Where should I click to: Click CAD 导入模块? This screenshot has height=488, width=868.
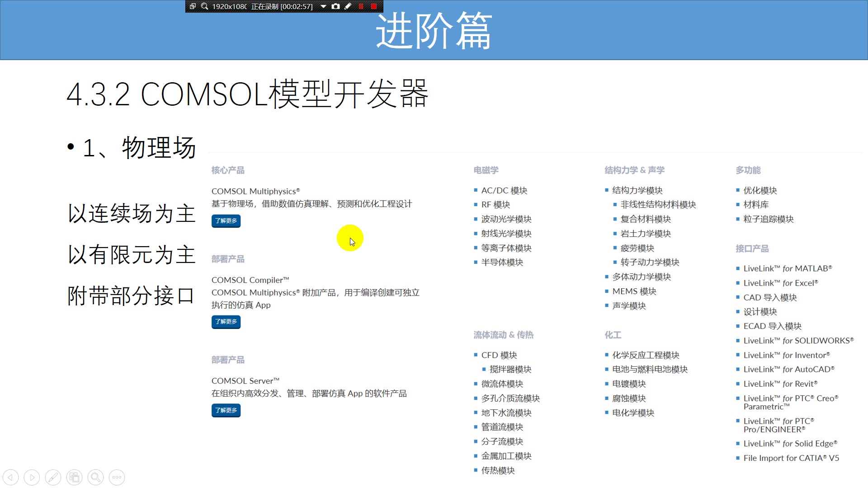(x=770, y=297)
